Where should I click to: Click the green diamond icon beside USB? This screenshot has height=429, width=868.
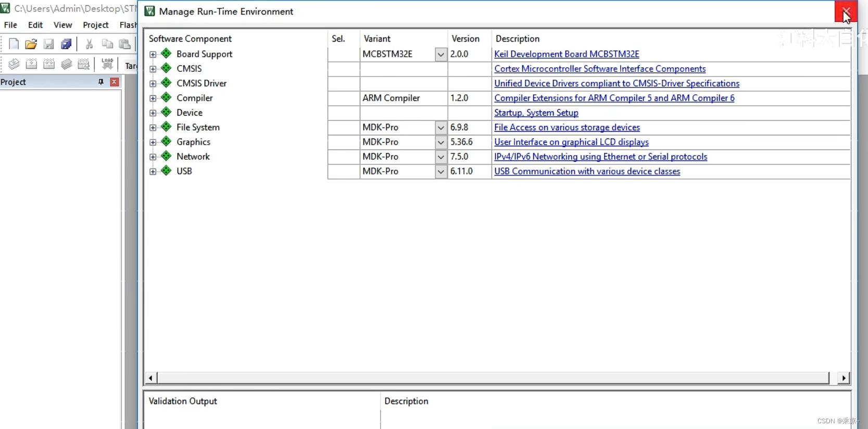(x=166, y=170)
